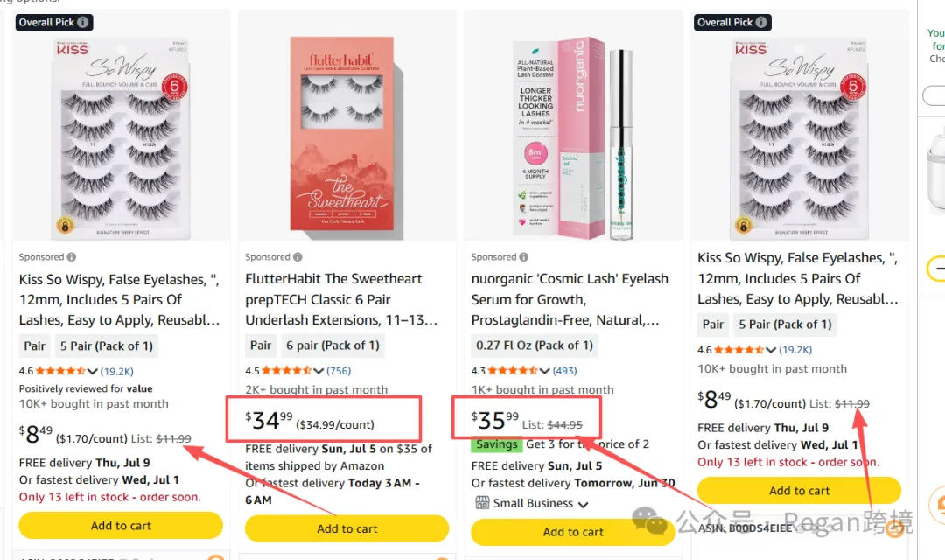Click star rating of FlutterHabit product
The image size is (945, 560).
(x=286, y=371)
